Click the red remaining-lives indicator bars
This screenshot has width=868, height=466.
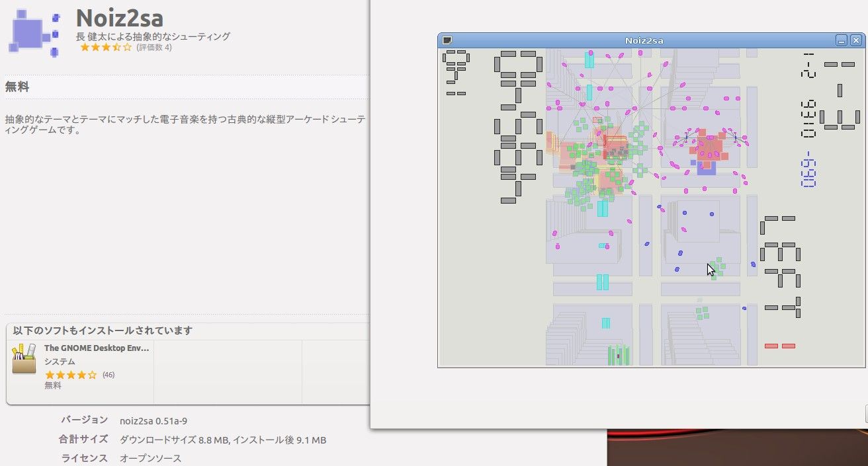pos(780,346)
